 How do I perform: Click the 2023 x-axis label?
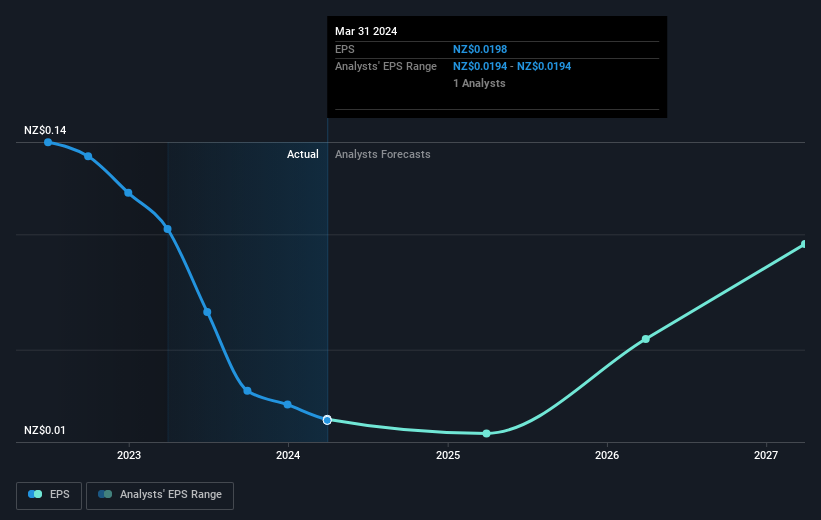coord(129,455)
